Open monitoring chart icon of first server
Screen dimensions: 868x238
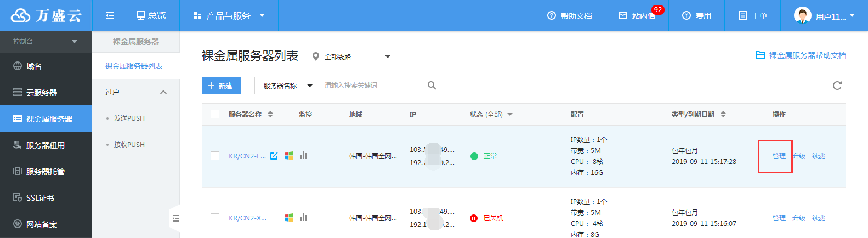[304, 156]
